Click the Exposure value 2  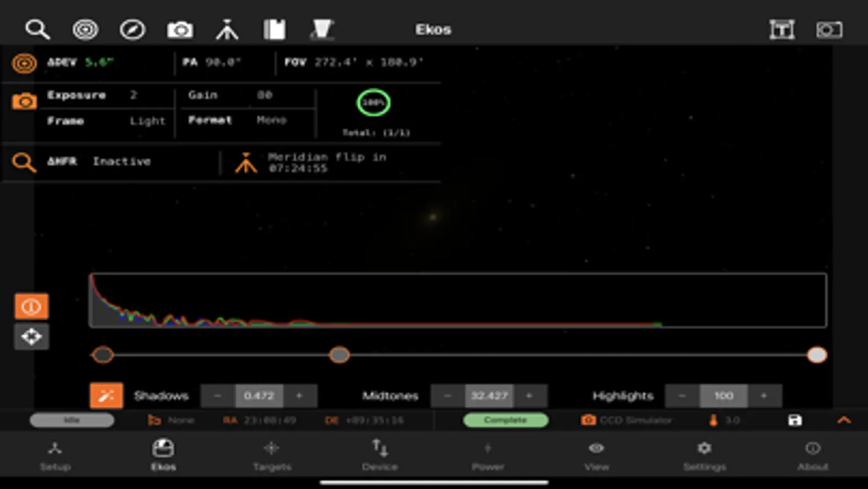(134, 95)
